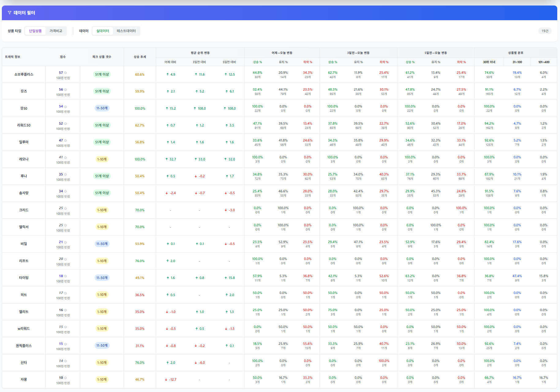
Task: Click the 31~100 distribution header
Action: (517, 62)
